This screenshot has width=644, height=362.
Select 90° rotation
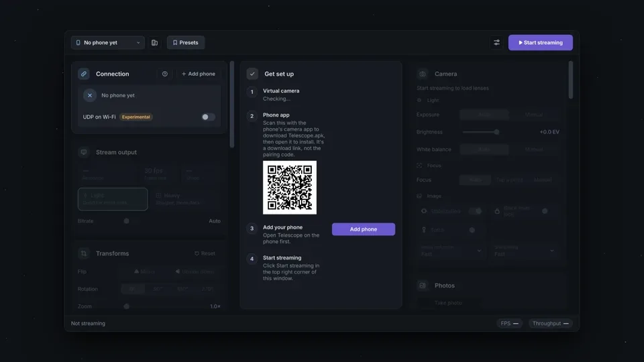[x=158, y=289]
